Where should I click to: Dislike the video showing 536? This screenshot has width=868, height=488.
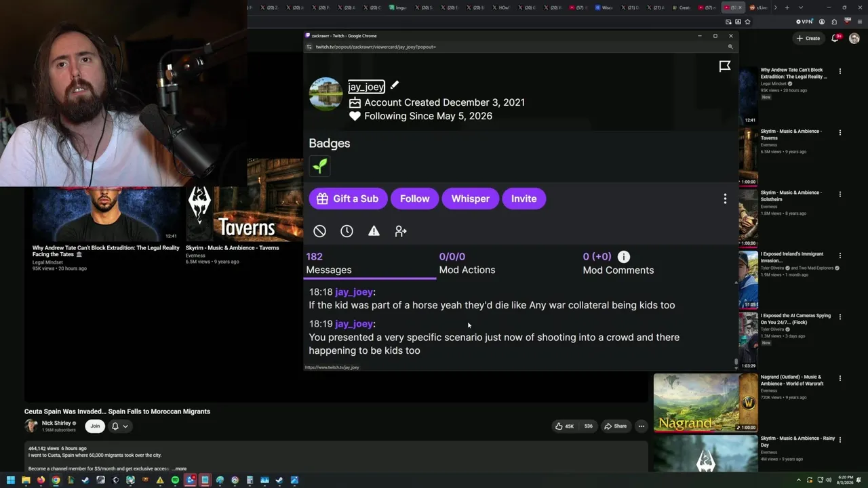[588, 426]
